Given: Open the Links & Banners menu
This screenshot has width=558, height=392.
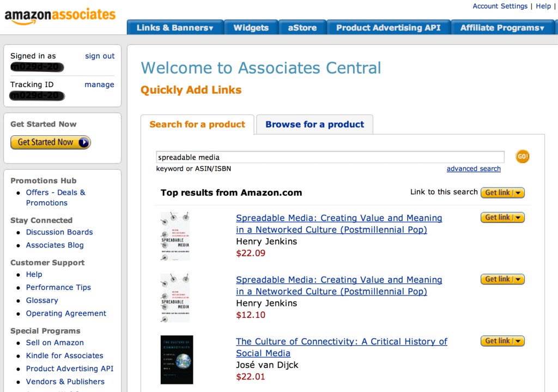Looking at the screenshot, I should [175, 28].
